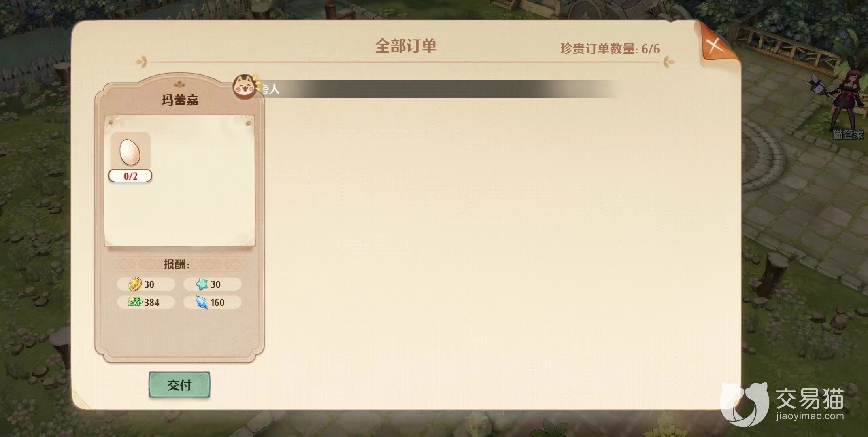
Task: Click the EXP reward icon
Action: click(x=135, y=302)
